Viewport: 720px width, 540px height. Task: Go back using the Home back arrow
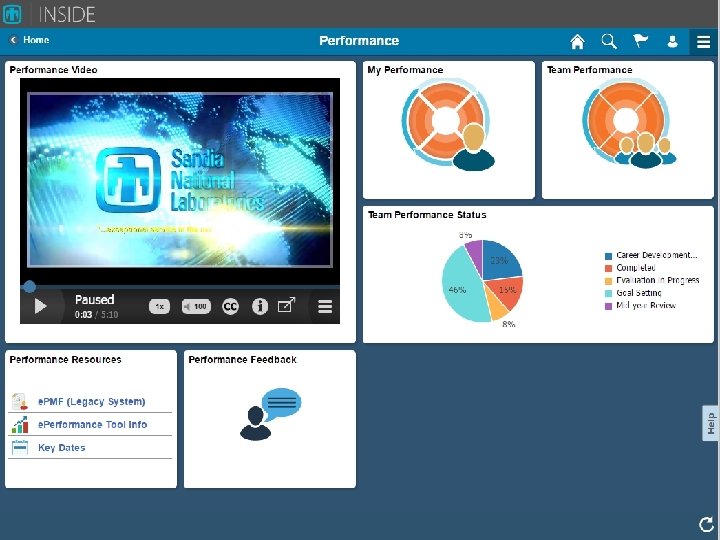pos(13,40)
